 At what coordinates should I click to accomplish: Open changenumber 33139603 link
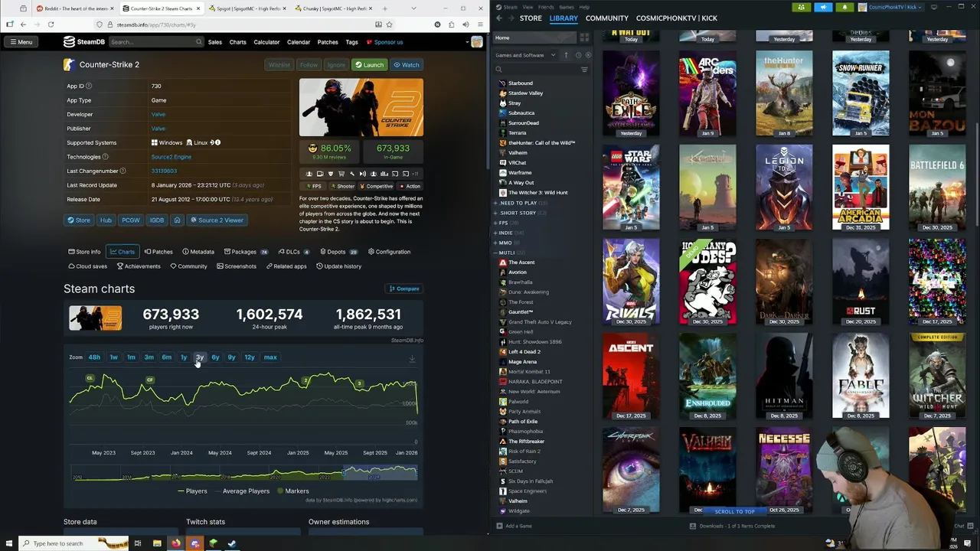coord(164,171)
